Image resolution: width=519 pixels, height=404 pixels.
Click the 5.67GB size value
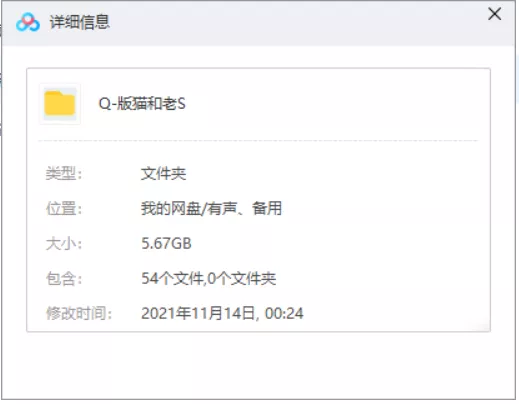point(166,243)
